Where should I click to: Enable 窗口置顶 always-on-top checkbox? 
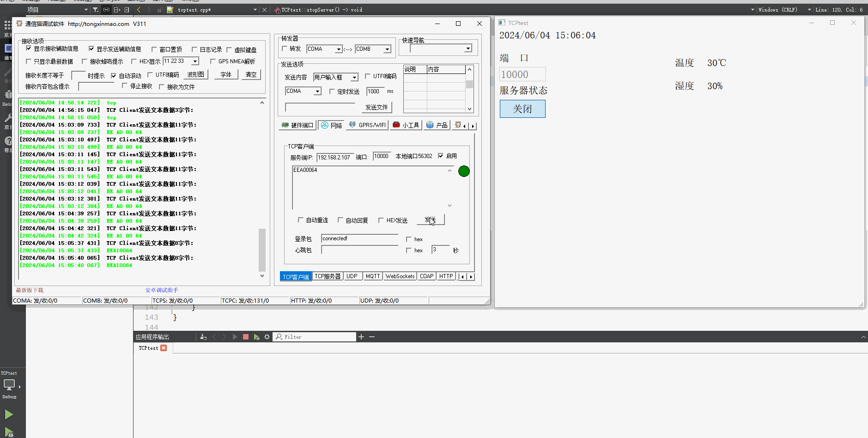(x=154, y=49)
